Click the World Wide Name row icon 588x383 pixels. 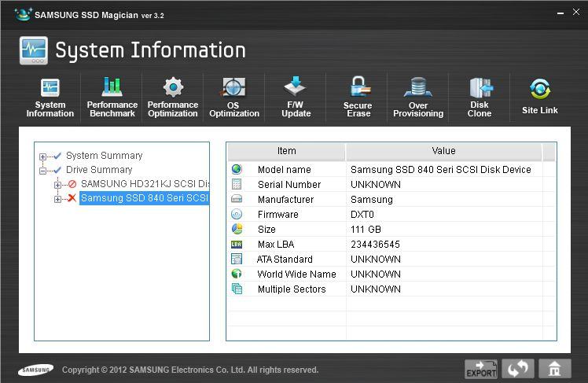237,274
